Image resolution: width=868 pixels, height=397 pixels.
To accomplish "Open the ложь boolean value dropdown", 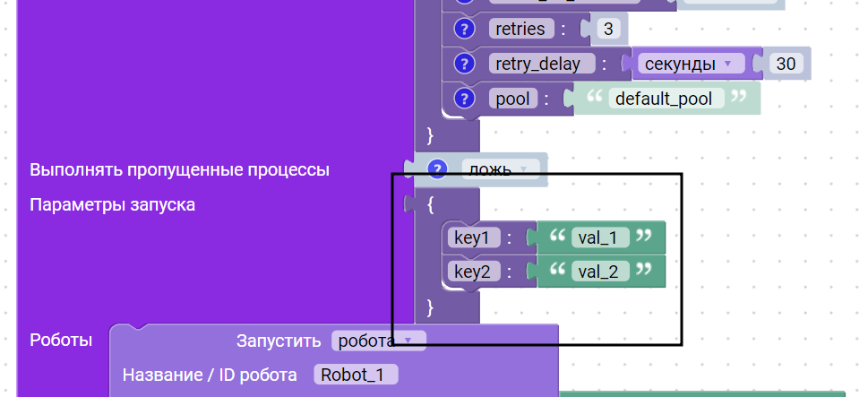I will pyautogui.click(x=494, y=168).
